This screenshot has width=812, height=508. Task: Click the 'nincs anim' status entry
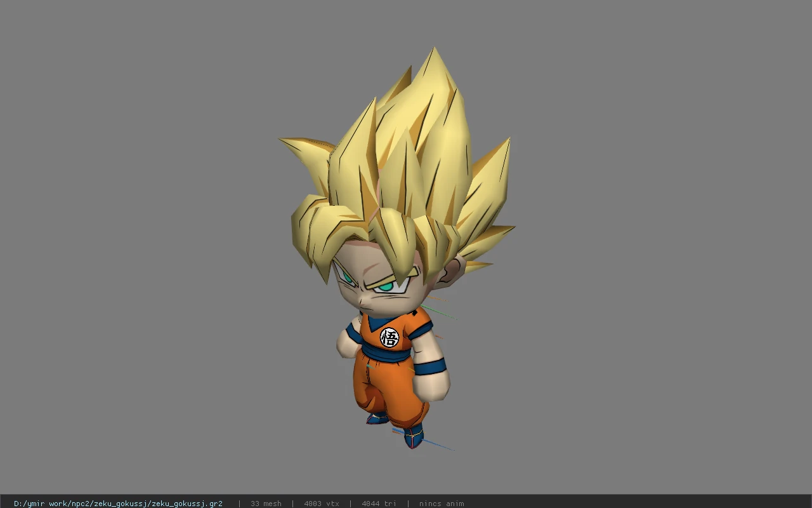442,504
